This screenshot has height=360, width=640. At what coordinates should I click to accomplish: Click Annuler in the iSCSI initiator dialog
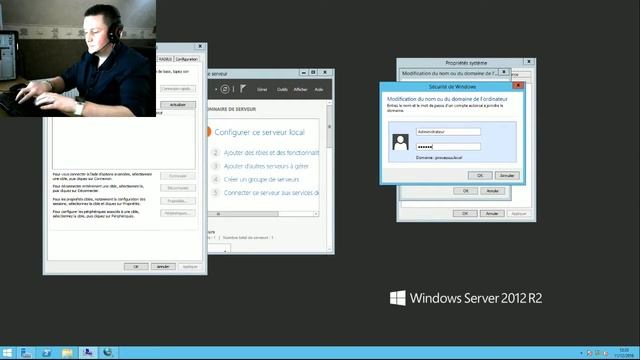point(163,267)
